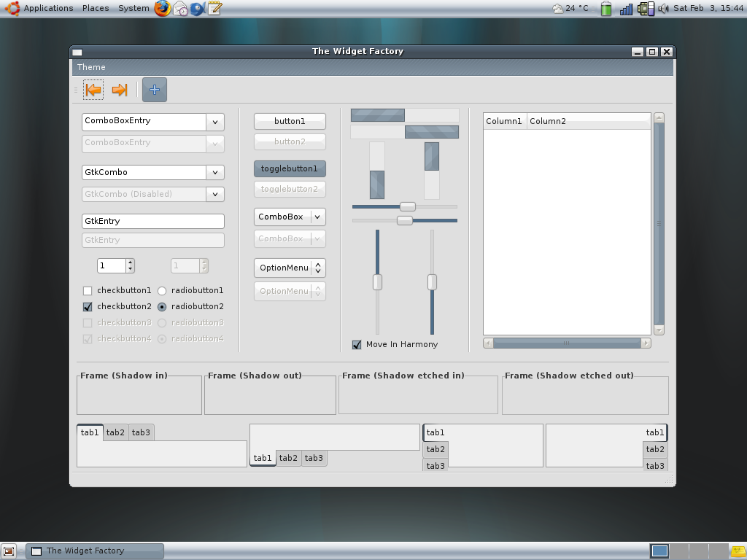Click the orange back arrow toolbar icon

pyautogui.click(x=93, y=90)
